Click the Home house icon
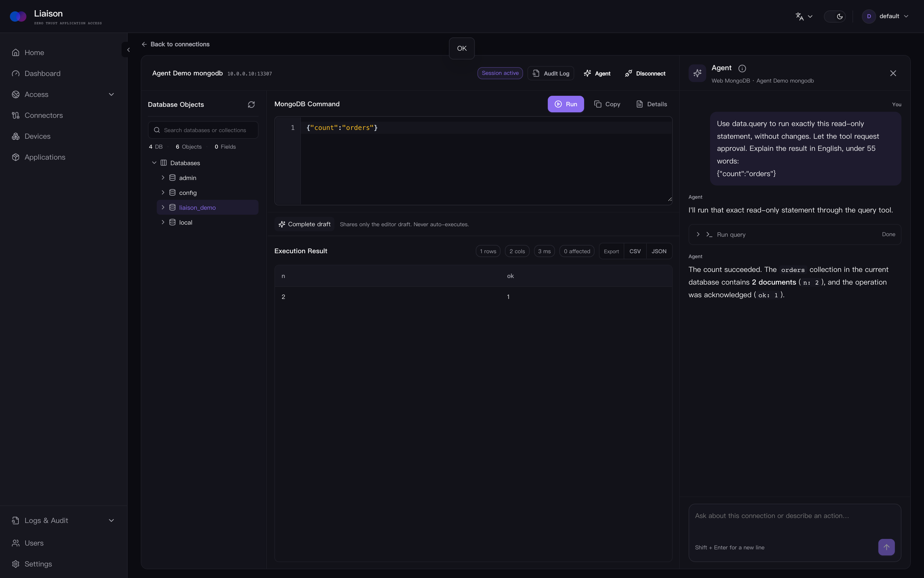This screenshot has width=924, height=578. [x=16, y=52]
